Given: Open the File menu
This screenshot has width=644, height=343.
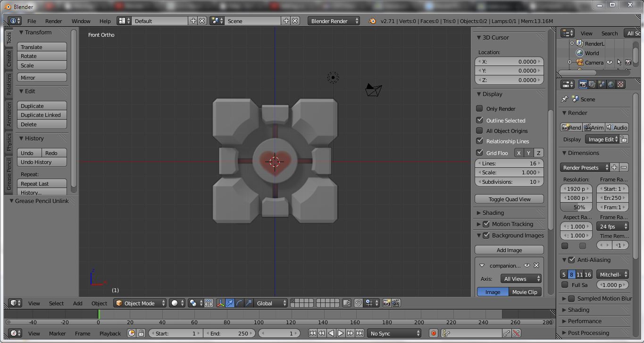Looking at the screenshot, I should pyautogui.click(x=32, y=21).
